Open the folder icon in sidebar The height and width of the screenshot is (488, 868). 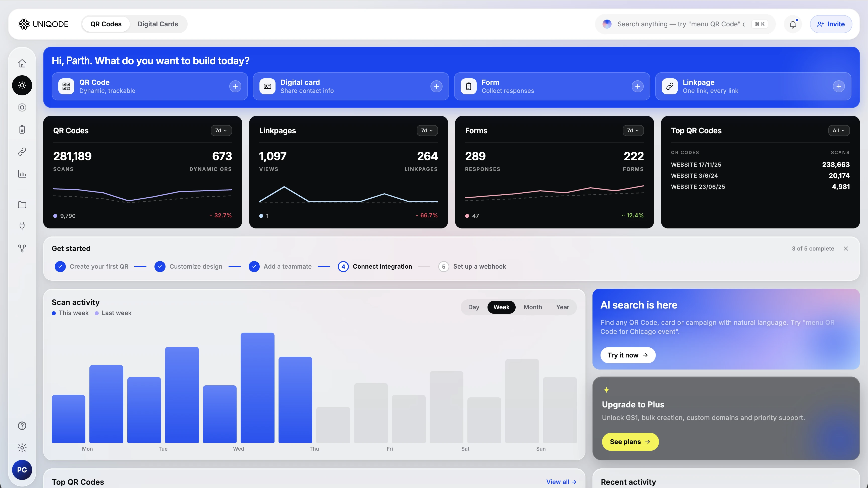pos(22,205)
